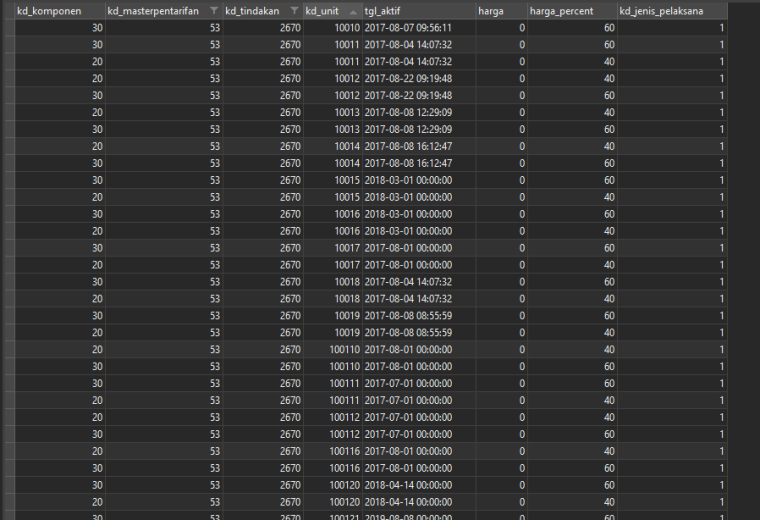Click the row selector of the first row
Viewport: 760px width, 520px height.
click(9, 28)
